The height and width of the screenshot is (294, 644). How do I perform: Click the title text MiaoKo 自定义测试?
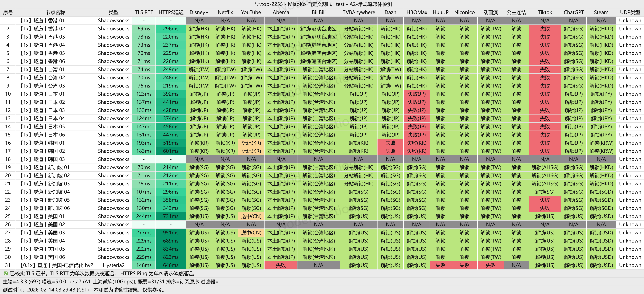[310, 4]
